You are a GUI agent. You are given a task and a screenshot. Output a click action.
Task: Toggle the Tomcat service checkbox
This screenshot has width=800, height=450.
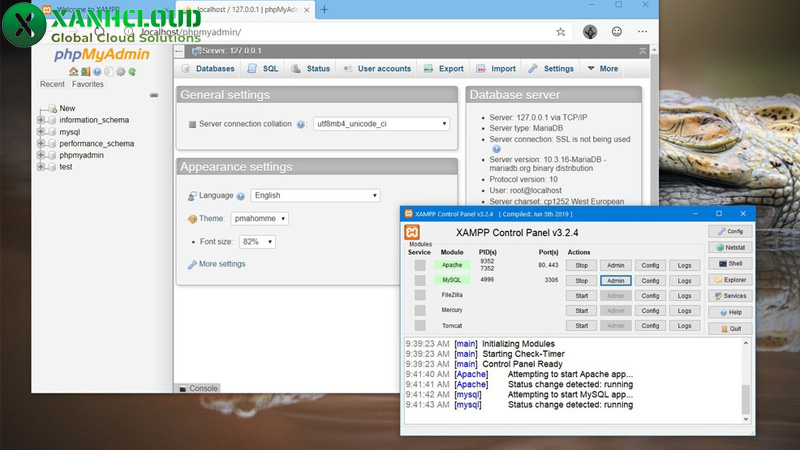tap(420, 326)
